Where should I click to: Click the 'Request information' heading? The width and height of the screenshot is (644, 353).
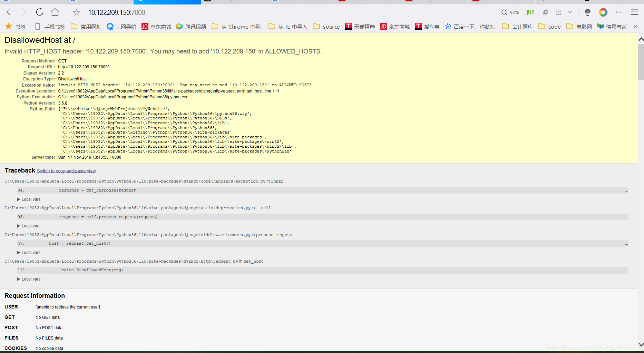click(x=35, y=296)
